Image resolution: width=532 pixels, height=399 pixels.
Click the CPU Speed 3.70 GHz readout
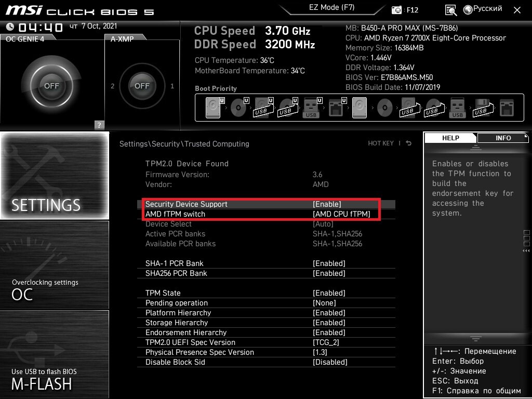coord(252,31)
